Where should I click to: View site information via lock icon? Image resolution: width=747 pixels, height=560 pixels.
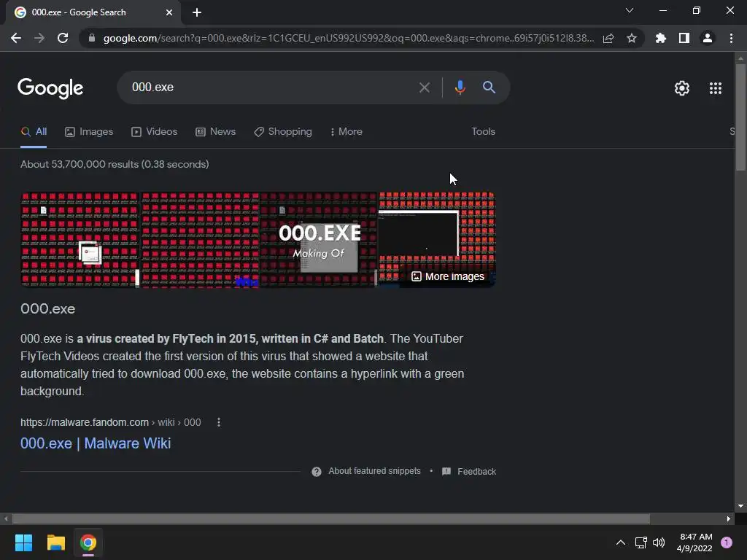[x=92, y=38]
